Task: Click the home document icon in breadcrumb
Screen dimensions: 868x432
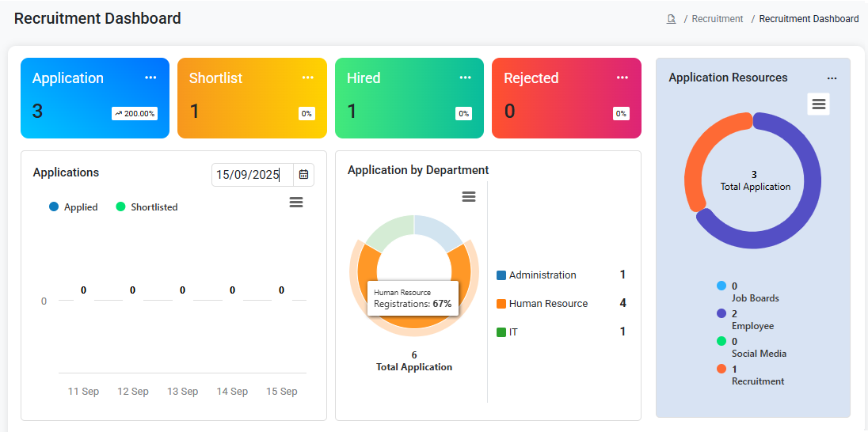Action: pyautogui.click(x=671, y=19)
